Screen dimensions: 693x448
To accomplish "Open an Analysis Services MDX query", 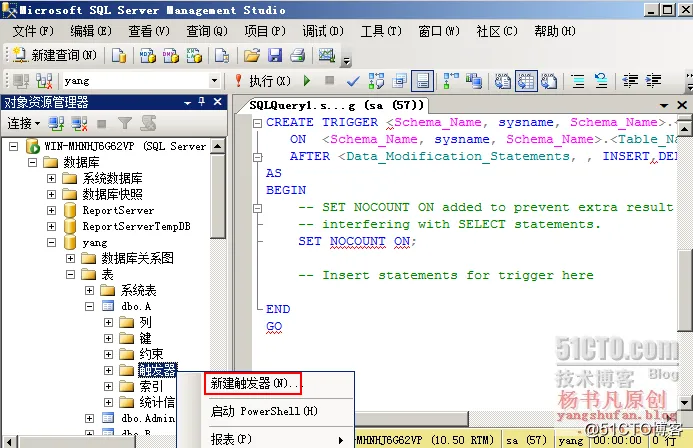I will coord(148,56).
